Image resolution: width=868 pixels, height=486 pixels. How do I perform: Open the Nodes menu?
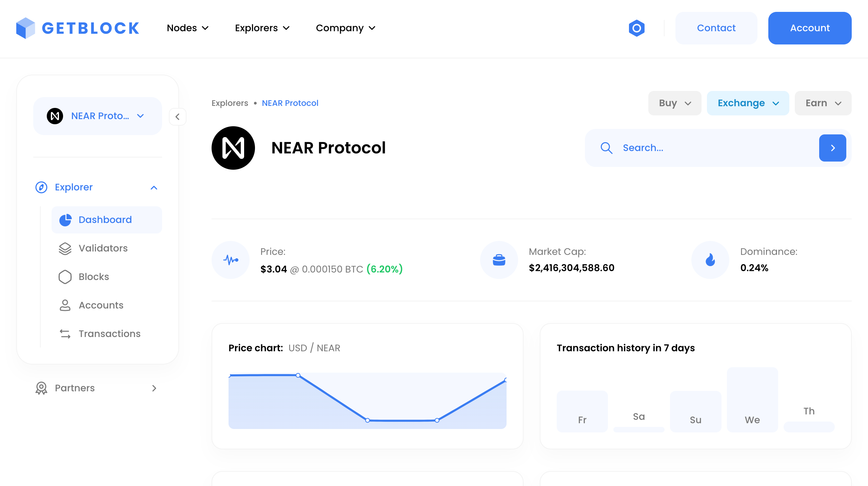(188, 28)
